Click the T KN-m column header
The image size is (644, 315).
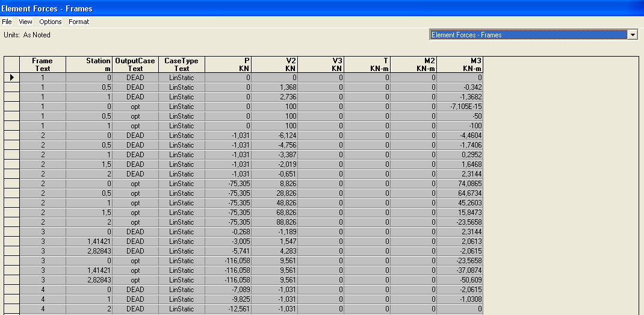[368, 64]
